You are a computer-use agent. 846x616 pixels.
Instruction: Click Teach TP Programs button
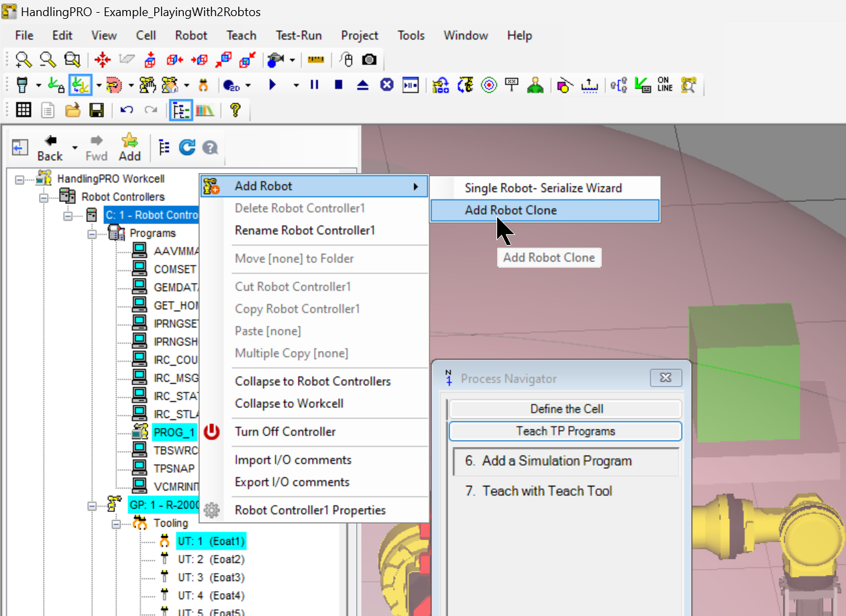click(566, 431)
